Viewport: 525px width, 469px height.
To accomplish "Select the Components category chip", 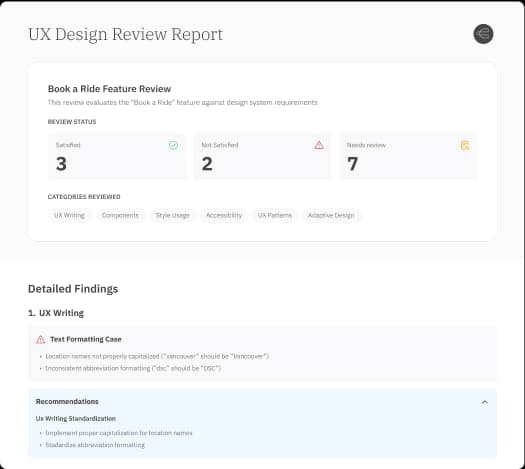I will [120, 215].
